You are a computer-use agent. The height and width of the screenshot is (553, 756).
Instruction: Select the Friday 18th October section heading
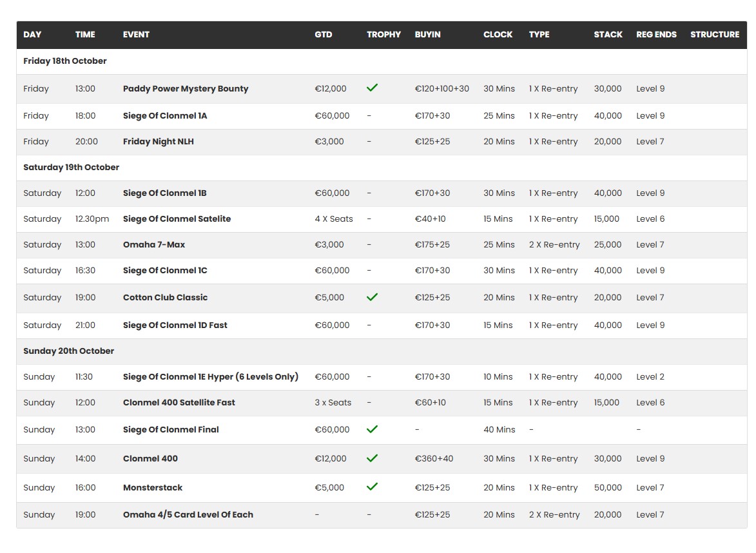tap(65, 61)
